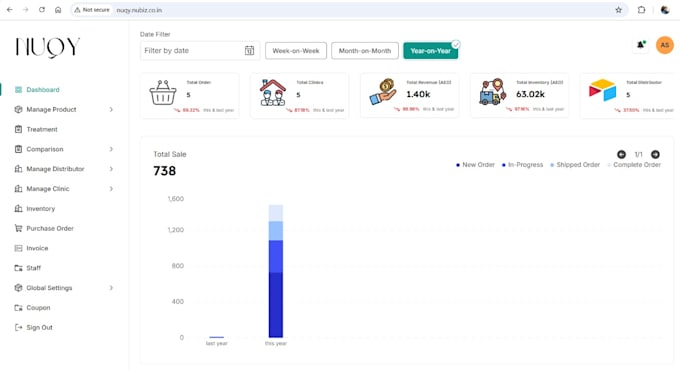Viewport: 680px width, 370px height.
Task: Click the Comparison sidebar icon
Action: point(18,149)
